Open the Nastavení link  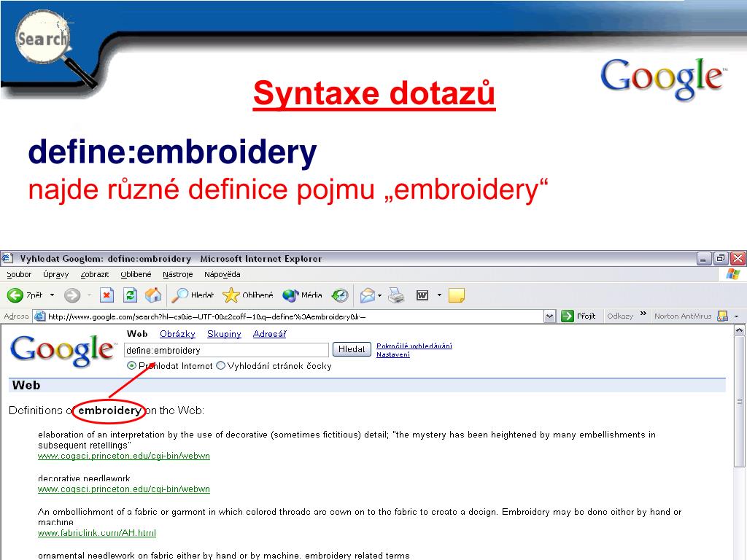pos(393,354)
